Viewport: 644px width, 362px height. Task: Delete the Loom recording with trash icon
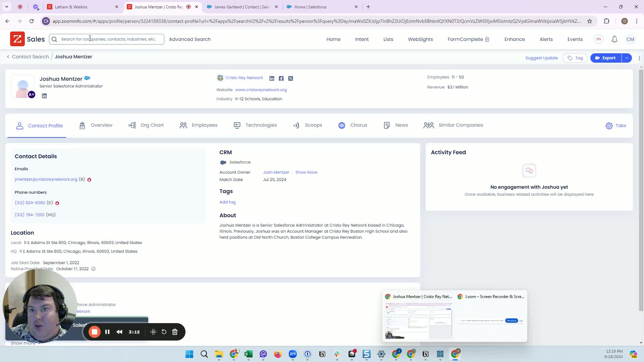click(175, 332)
